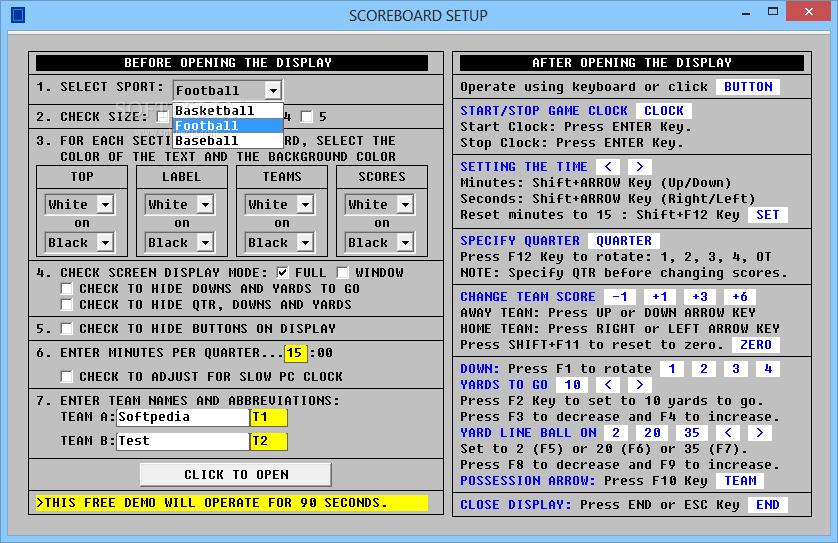
Task: Check to adjust for slow PC clock
Action: pos(67,377)
